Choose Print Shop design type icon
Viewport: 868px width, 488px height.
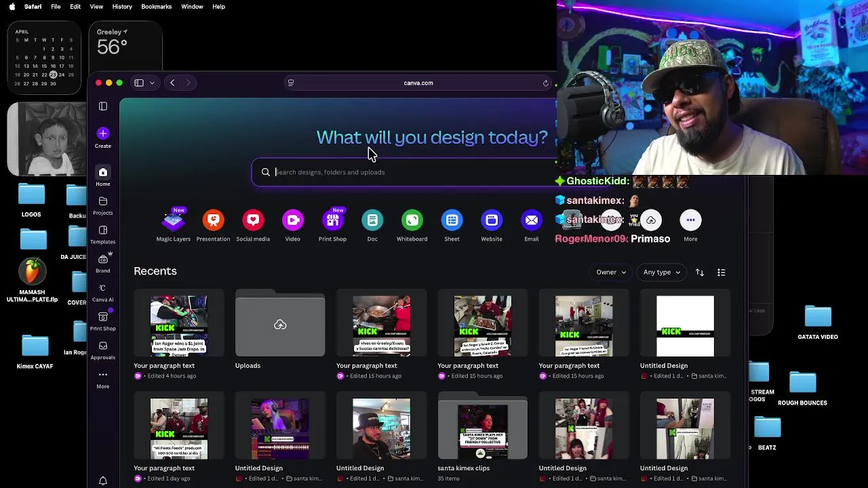click(332, 220)
